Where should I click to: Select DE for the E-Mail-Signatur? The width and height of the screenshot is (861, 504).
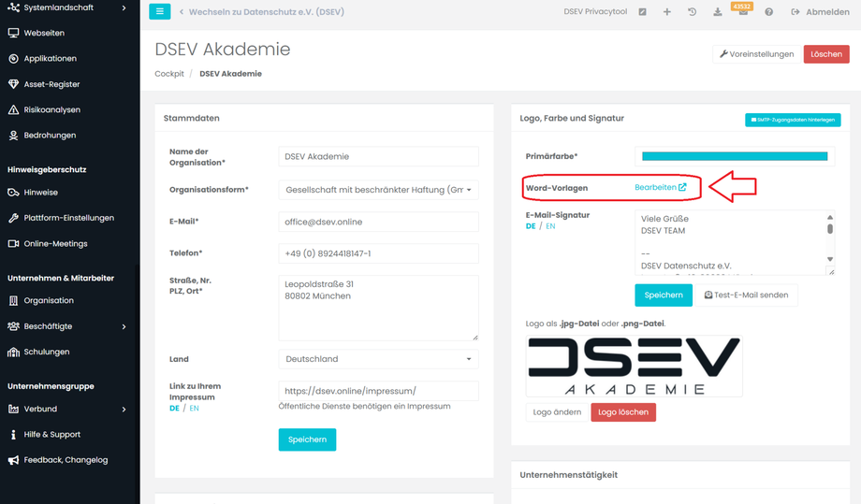(x=531, y=226)
